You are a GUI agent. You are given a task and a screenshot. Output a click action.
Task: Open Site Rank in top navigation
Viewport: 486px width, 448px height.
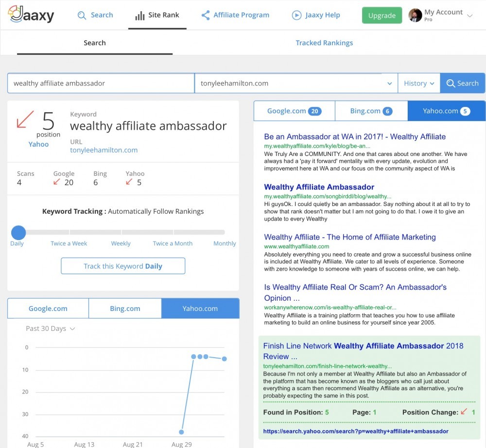pos(157,15)
